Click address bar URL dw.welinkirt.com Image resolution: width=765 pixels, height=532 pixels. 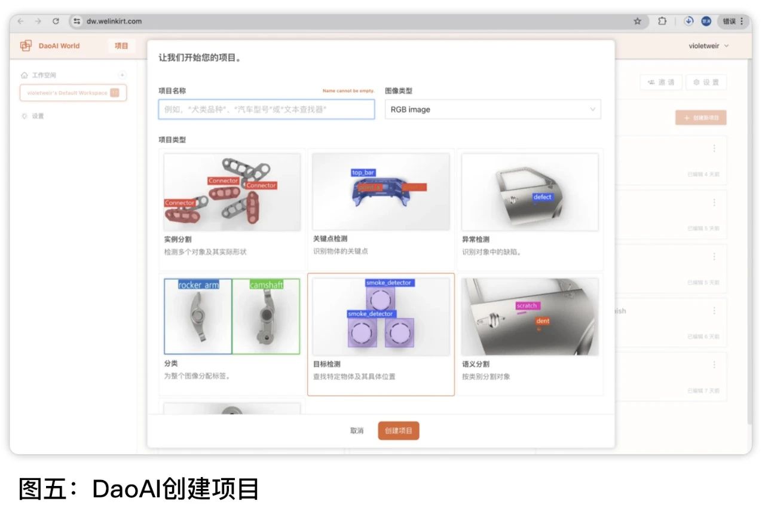tap(114, 21)
